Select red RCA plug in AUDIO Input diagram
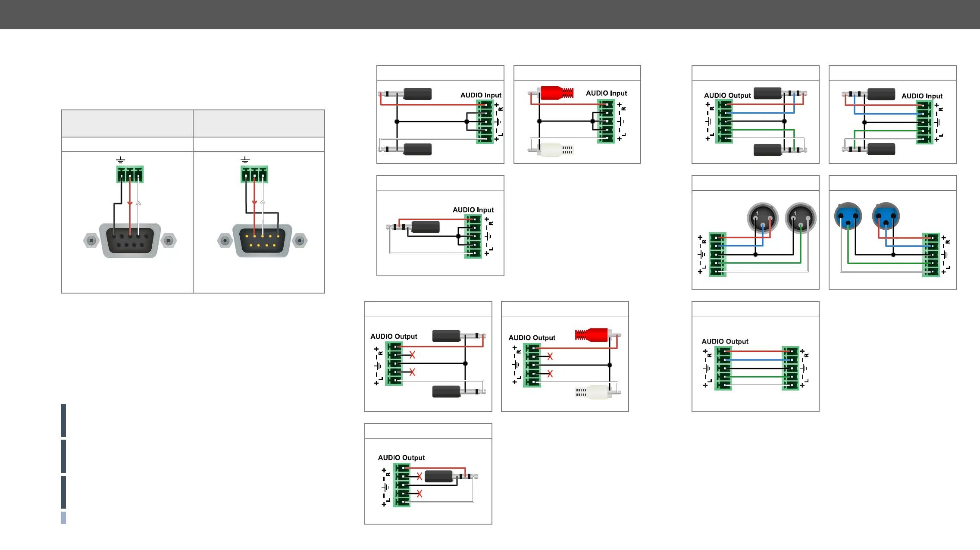This screenshot has height=550, width=980. coord(551,93)
